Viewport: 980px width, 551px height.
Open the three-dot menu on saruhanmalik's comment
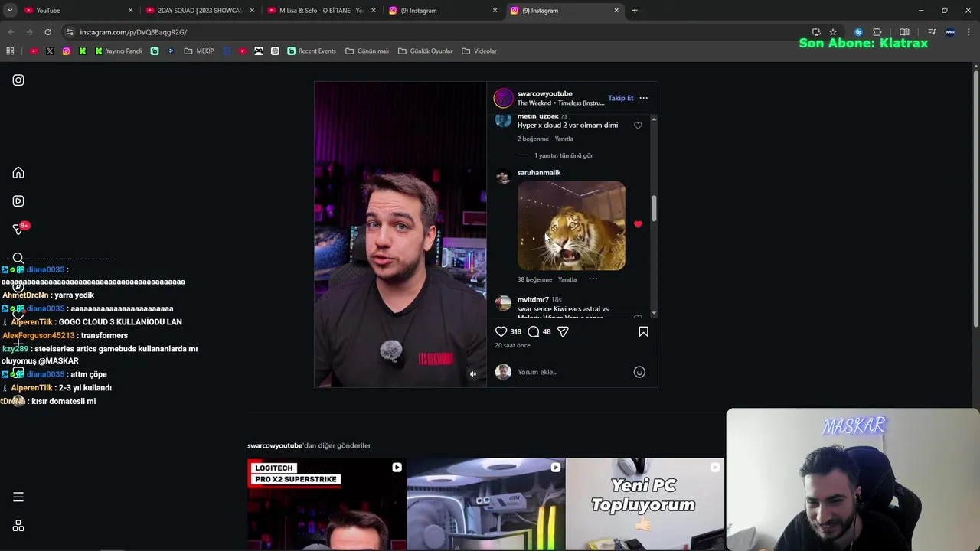(x=593, y=279)
